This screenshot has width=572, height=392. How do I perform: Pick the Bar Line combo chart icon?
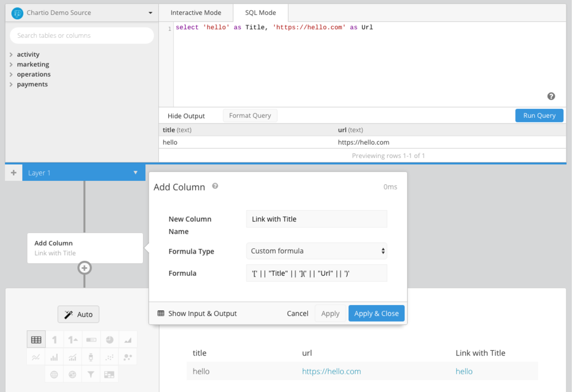coord(73,357)
